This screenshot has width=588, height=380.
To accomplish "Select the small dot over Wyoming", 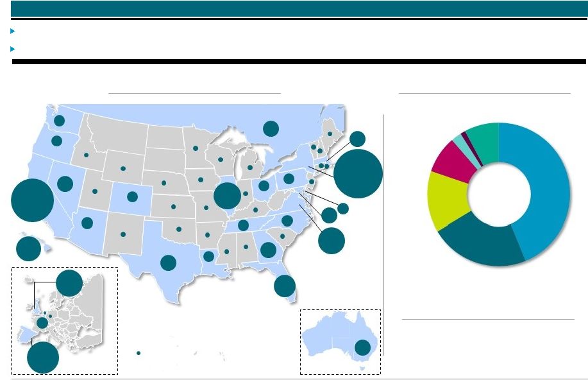I will pos(123,169).
